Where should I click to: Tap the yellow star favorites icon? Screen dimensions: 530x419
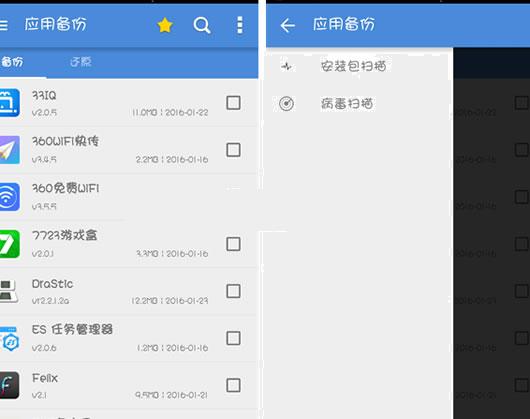pyautogui.click(x=165, y=25)
